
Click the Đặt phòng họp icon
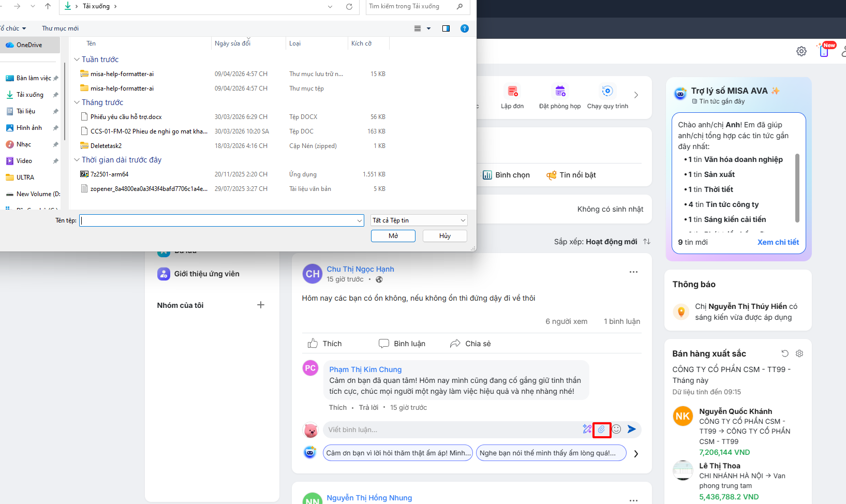(560, 92)
